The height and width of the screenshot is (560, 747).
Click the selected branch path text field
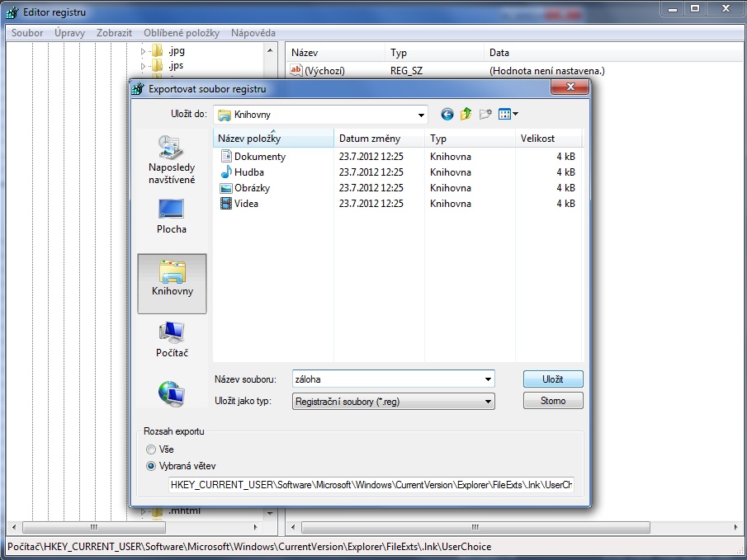[371, 485]
